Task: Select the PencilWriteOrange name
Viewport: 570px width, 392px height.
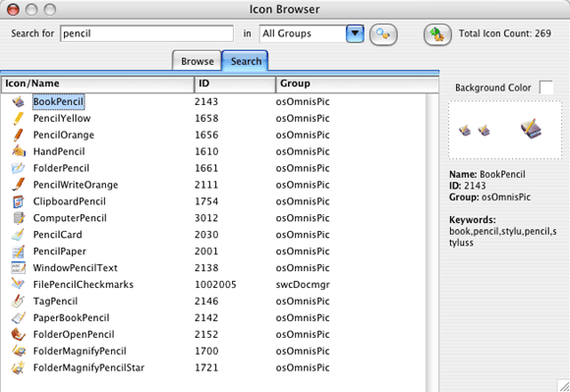Action: [76, 185]
